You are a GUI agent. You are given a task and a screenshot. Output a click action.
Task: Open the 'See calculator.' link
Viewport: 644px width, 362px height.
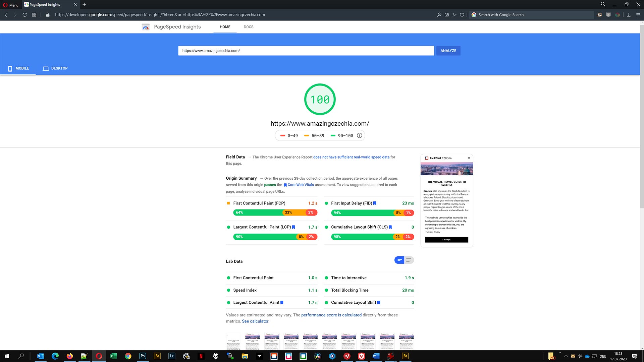coord(256,321)
